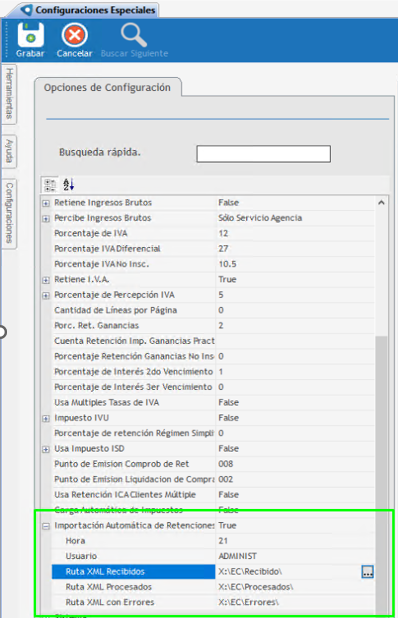Click the X:\EC\Procesados\ path value
Image resolution: width=398 pixels, height=618 pixels.
tap(256, 587)
